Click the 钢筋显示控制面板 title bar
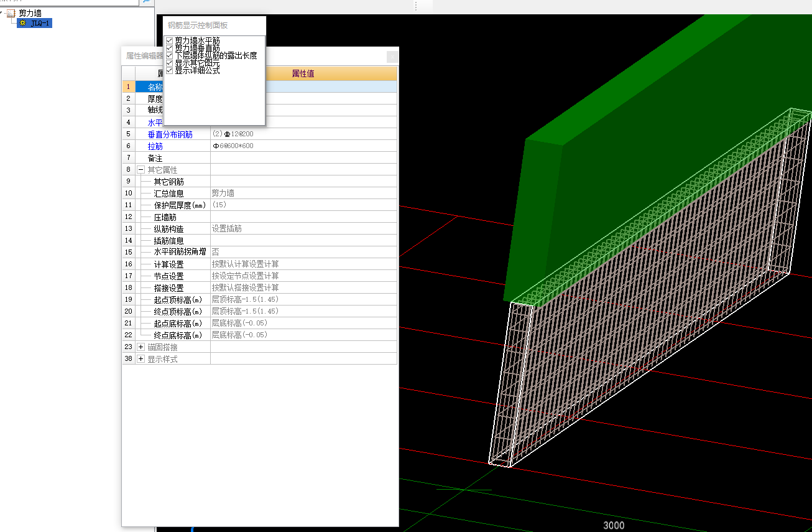The image size is (812, 532). 215,25
